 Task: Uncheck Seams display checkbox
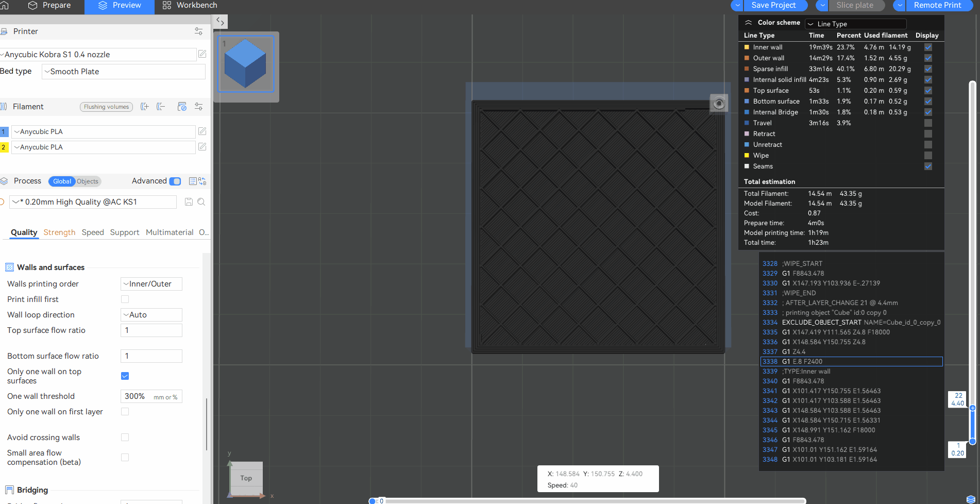coord(928,166)
